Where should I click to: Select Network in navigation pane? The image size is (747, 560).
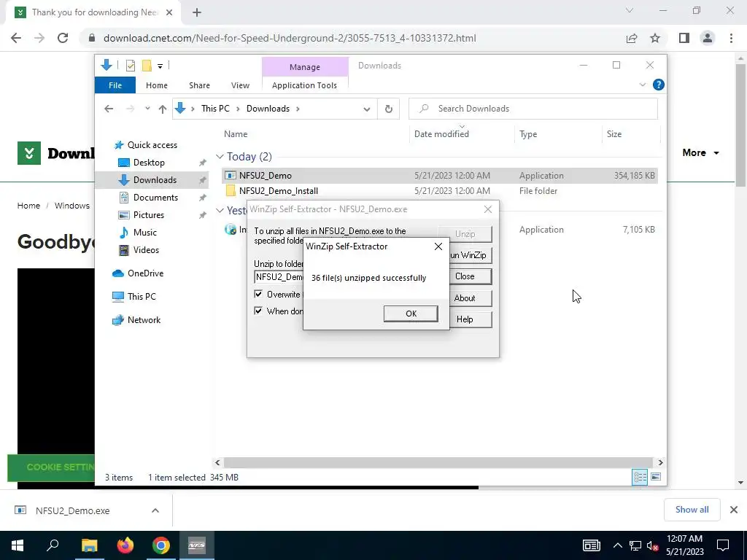144,320
